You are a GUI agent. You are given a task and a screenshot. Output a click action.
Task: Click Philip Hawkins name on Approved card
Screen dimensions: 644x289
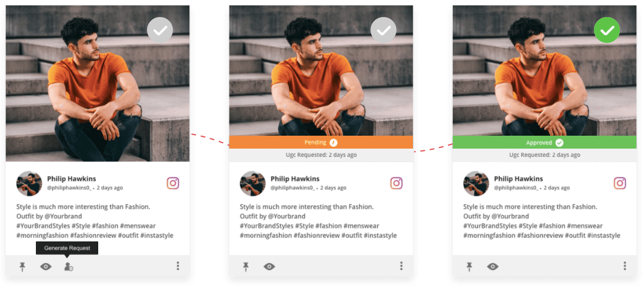pyautogui.click(x=518, y=179)
